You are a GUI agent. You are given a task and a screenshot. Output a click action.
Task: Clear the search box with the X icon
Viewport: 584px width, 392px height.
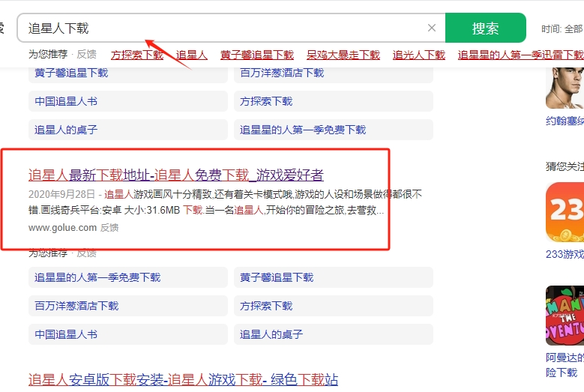point(432,28)
